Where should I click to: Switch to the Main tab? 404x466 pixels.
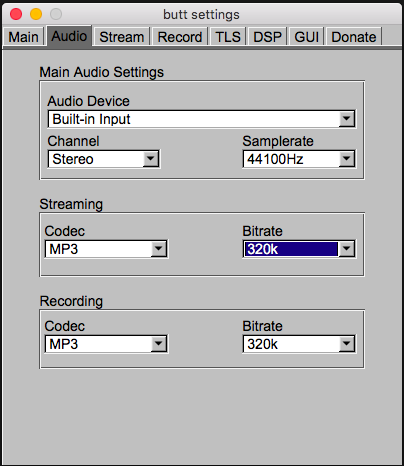pyautogui.click(x=23, y=37)
